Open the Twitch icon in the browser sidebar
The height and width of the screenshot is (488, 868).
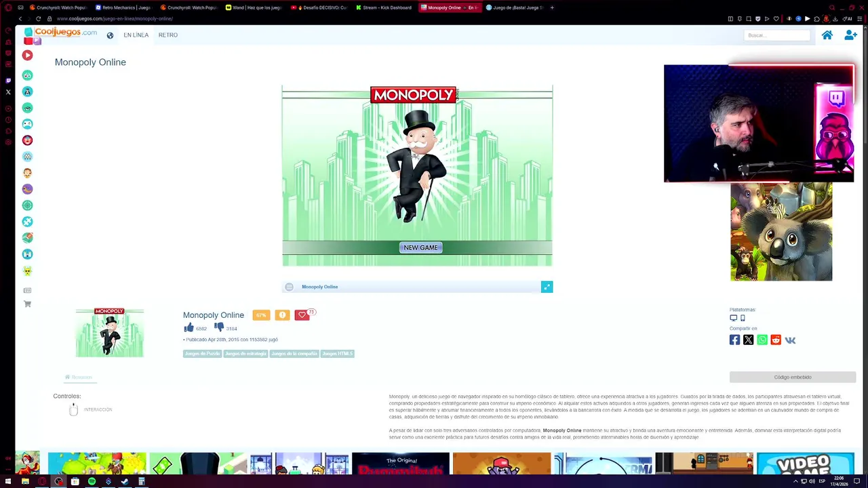[8, 80]
